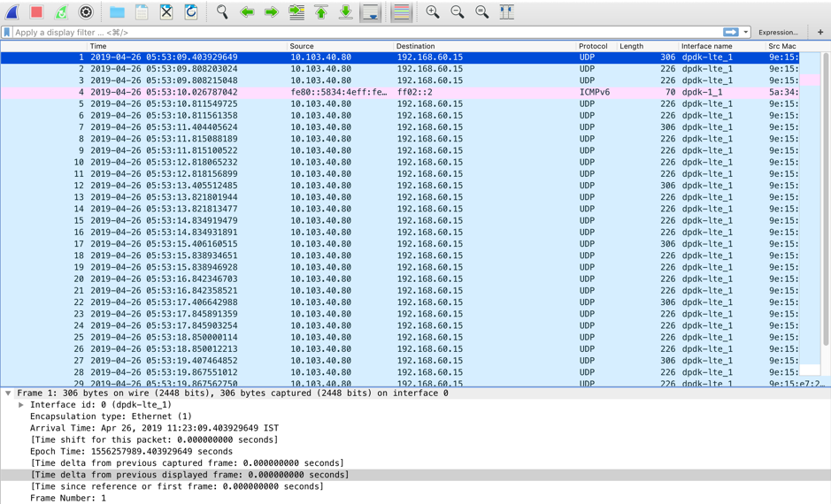Click into the display filter field
Viewport: 831px width, 504px height.
[368, 33]
